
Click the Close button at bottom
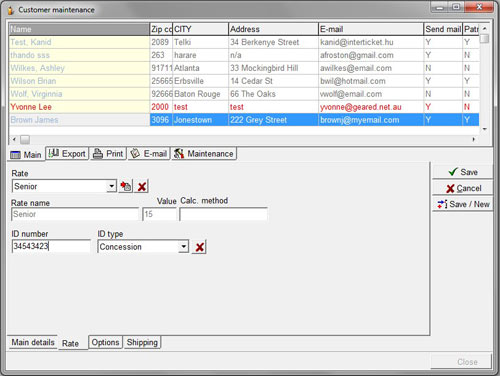pyautogui.click(x=461, y=362)
